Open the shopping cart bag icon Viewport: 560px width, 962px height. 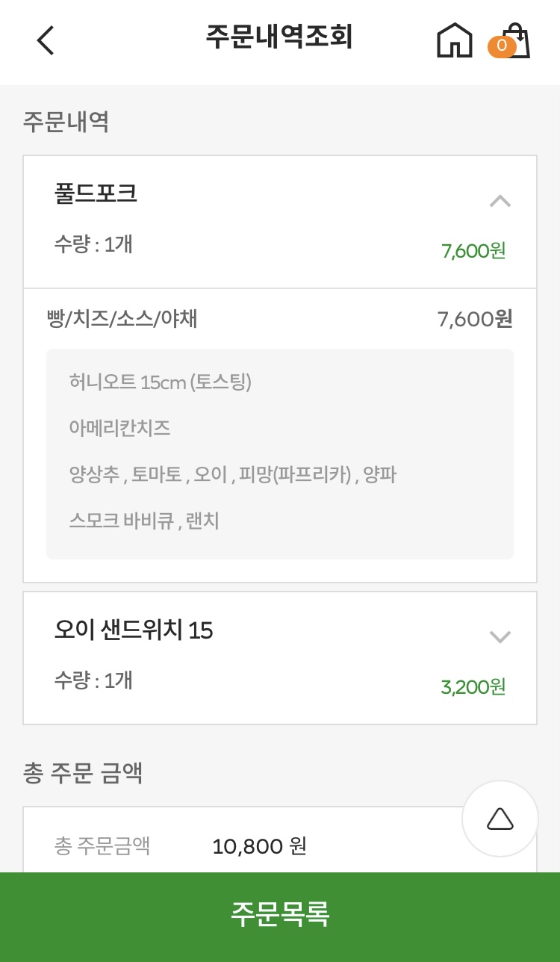(x=517, y=40)
